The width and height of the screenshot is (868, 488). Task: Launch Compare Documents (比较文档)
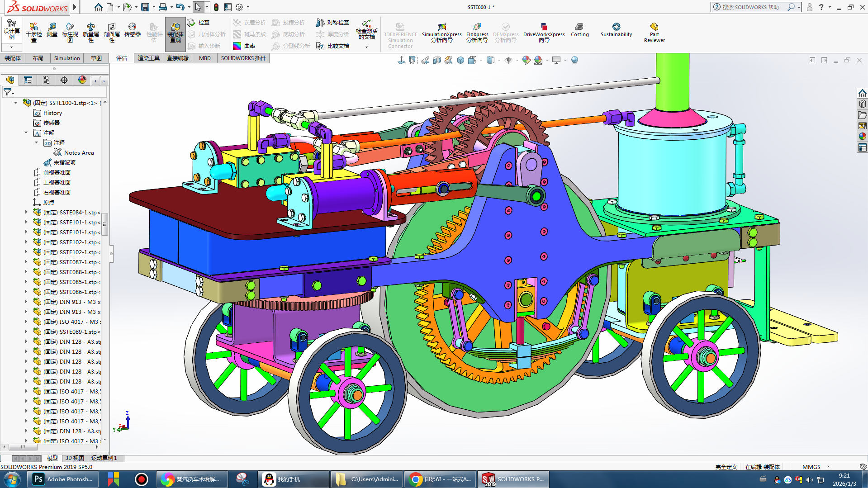coord(333,46)
